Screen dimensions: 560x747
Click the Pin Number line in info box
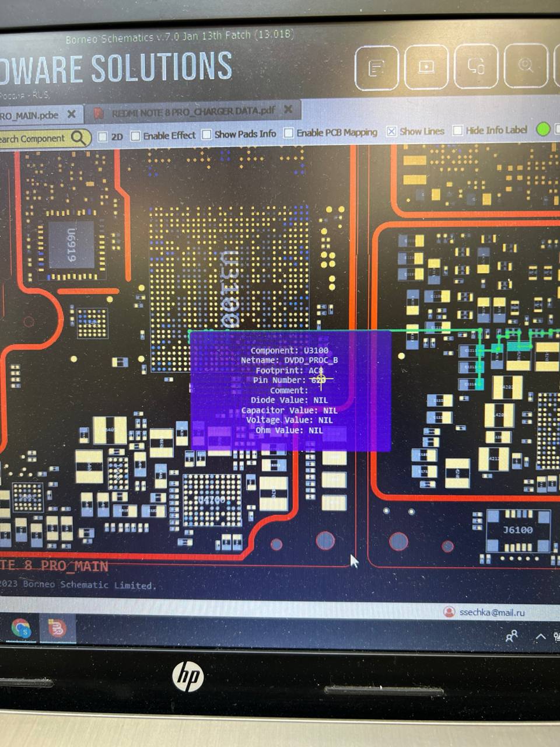point(289,381)
